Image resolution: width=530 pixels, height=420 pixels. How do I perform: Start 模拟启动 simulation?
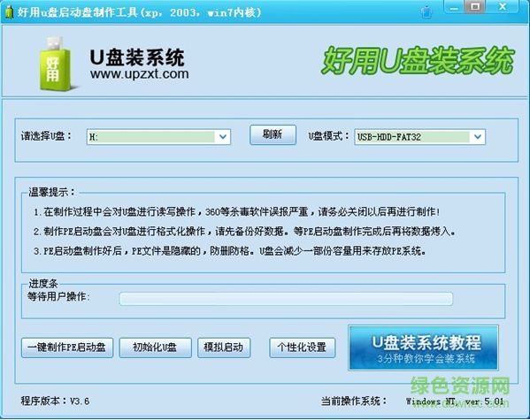(224, 347)
